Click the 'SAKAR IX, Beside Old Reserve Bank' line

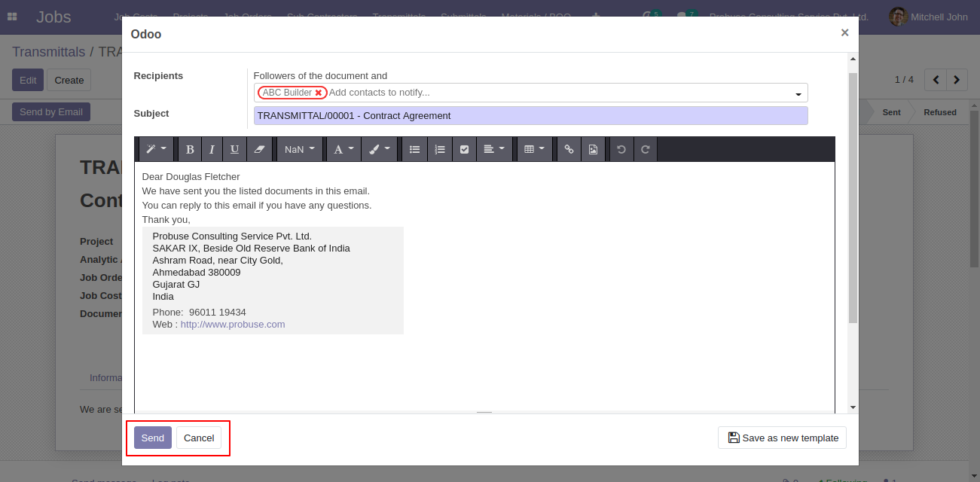[x=252, y=249]
